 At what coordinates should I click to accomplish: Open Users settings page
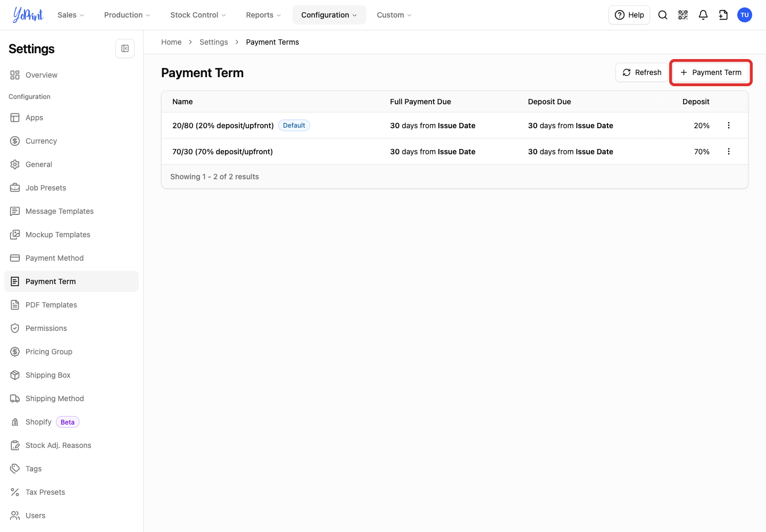(71, 516)
